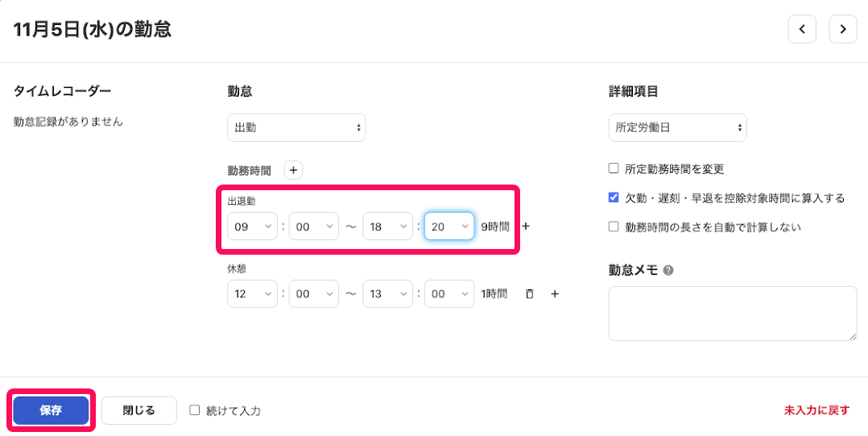Screen dimensions: 868x436
Task: Open 出退勤 start minute dropdown showing 00
Action: tap(314, 226)
